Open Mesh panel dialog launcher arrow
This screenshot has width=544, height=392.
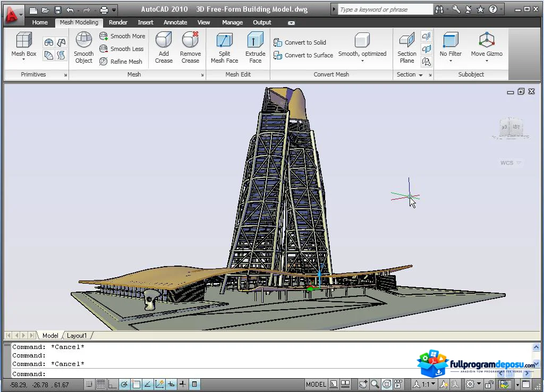click(x=202, y=75)
